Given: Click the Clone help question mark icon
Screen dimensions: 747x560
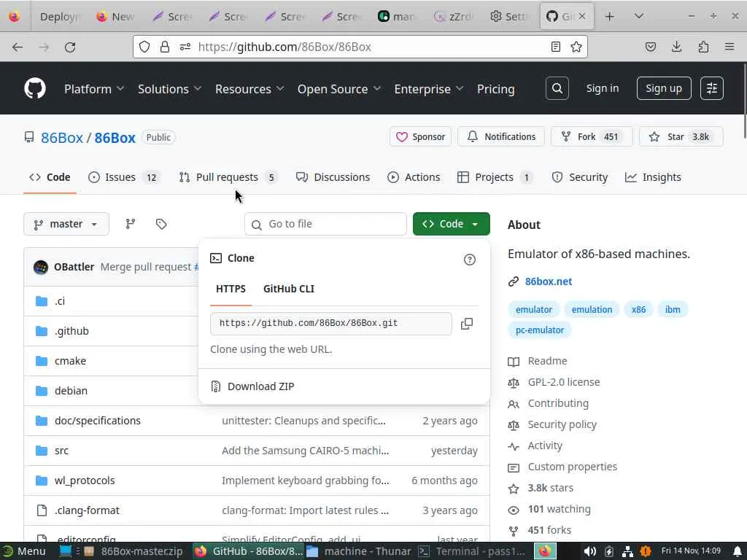Looking at the screenshot, I should 469,260.
